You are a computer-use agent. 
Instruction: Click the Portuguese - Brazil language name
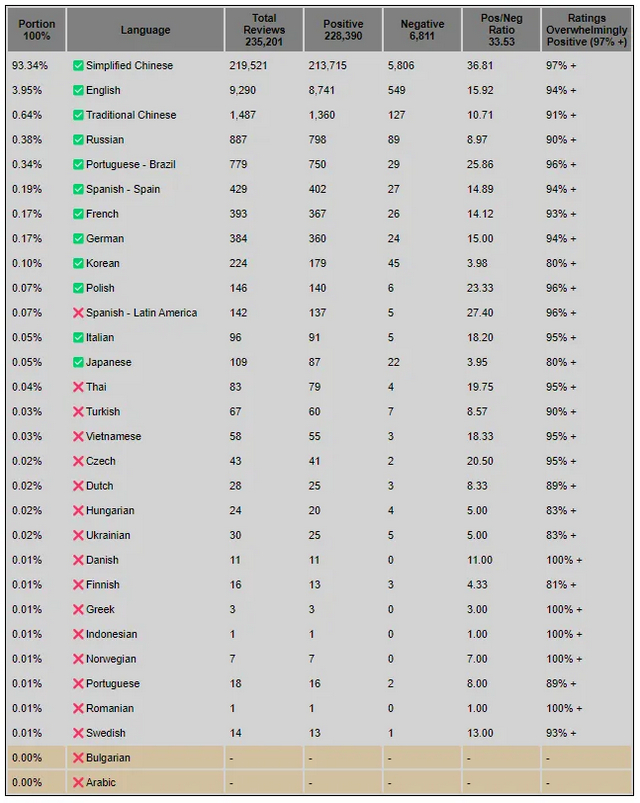131,164
